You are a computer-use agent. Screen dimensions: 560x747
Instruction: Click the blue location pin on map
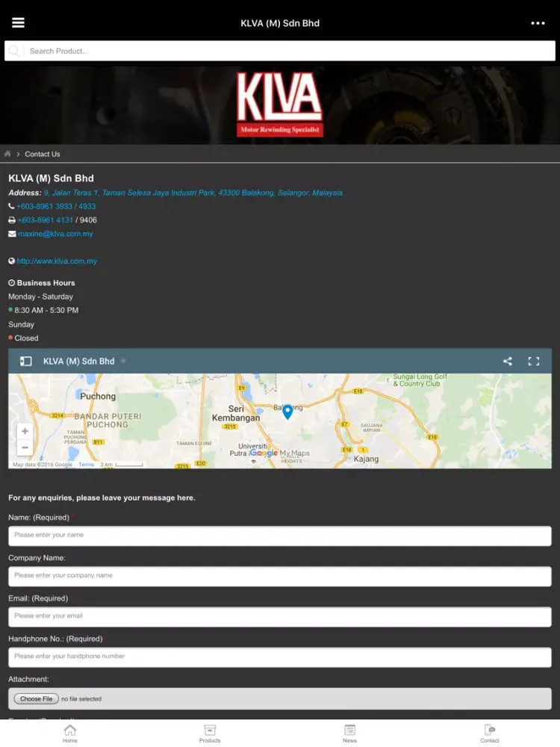coord(287,412)
